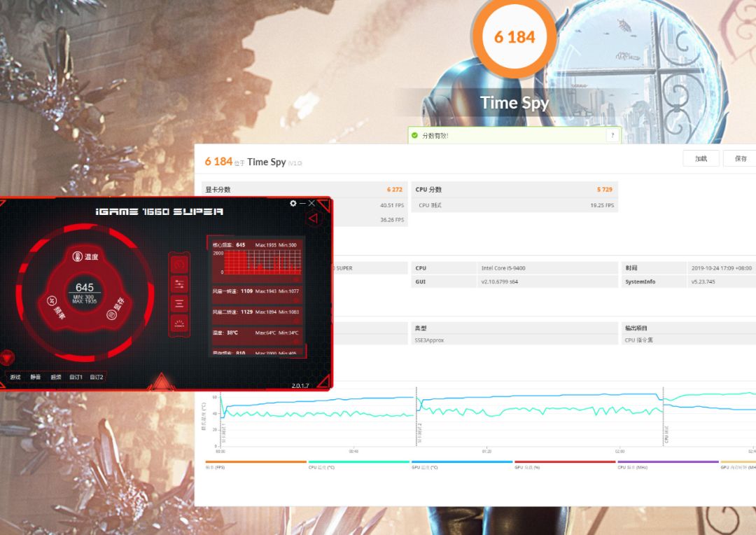Switch to the 自订2 profile tab
Image resolution: width=756 pixels, height=535 pixels.
[97, 377]
